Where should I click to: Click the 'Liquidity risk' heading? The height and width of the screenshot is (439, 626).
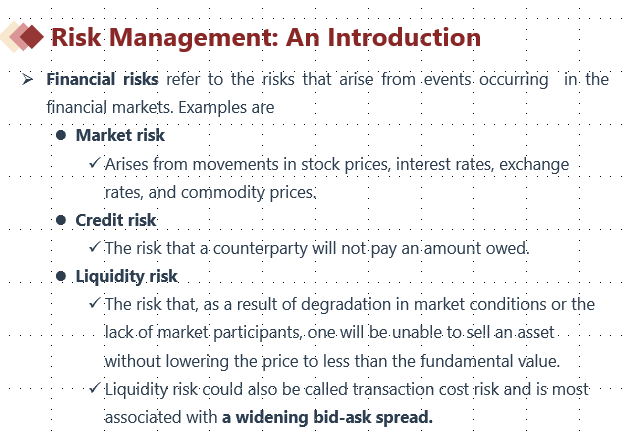pos(127,277)
